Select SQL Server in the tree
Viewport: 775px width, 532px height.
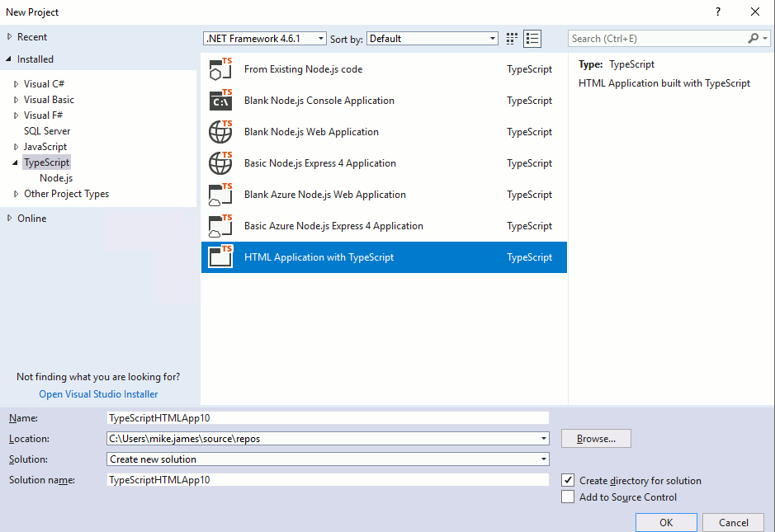tap(47, 131)
